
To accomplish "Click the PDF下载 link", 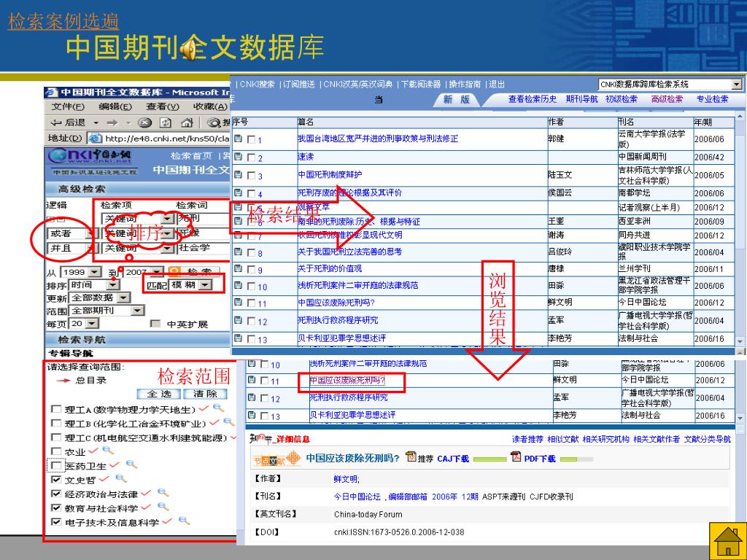I will pyautogui.click(x=540, y=459).
